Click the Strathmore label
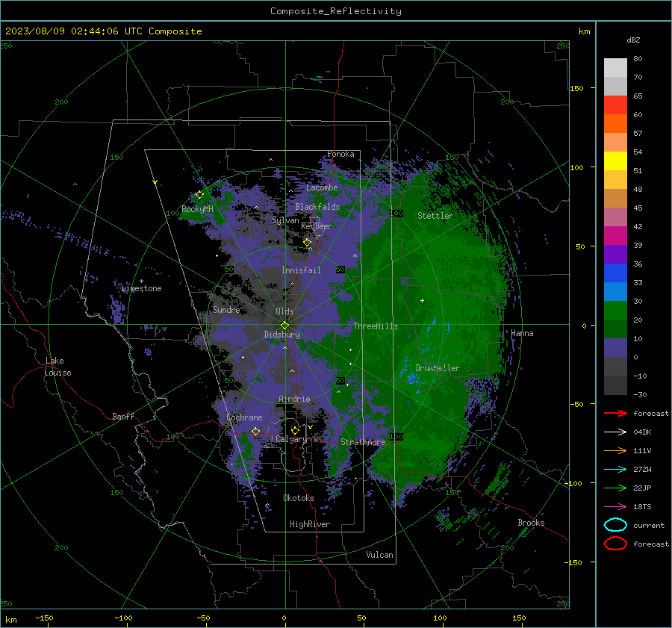Image resolution: width=672 pixels, height=628 pixels. [x=363, y=442]
